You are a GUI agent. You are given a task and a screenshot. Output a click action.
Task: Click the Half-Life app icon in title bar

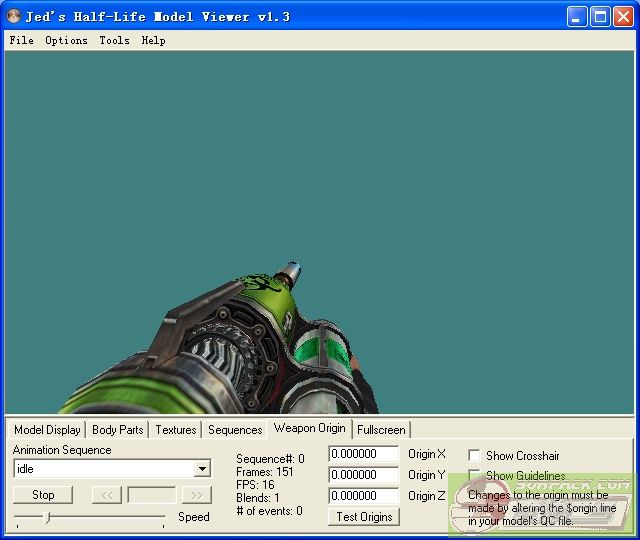click(x=14, y=16)
